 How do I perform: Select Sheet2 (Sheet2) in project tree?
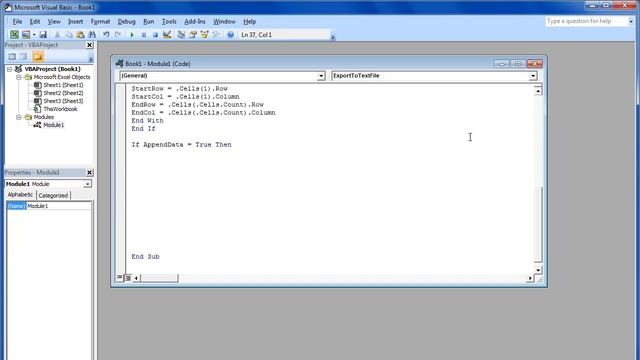coord(63,93)
